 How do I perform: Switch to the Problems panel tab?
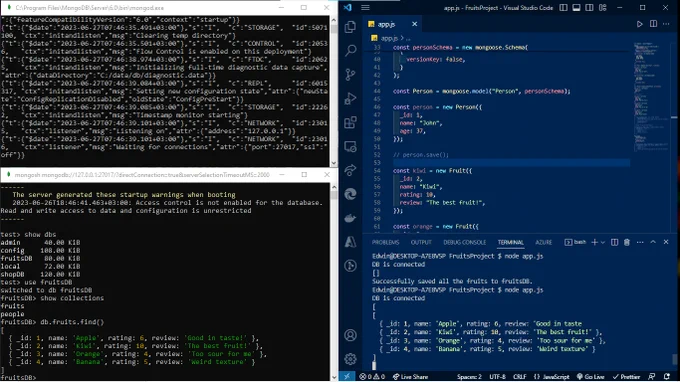point(385,242)
